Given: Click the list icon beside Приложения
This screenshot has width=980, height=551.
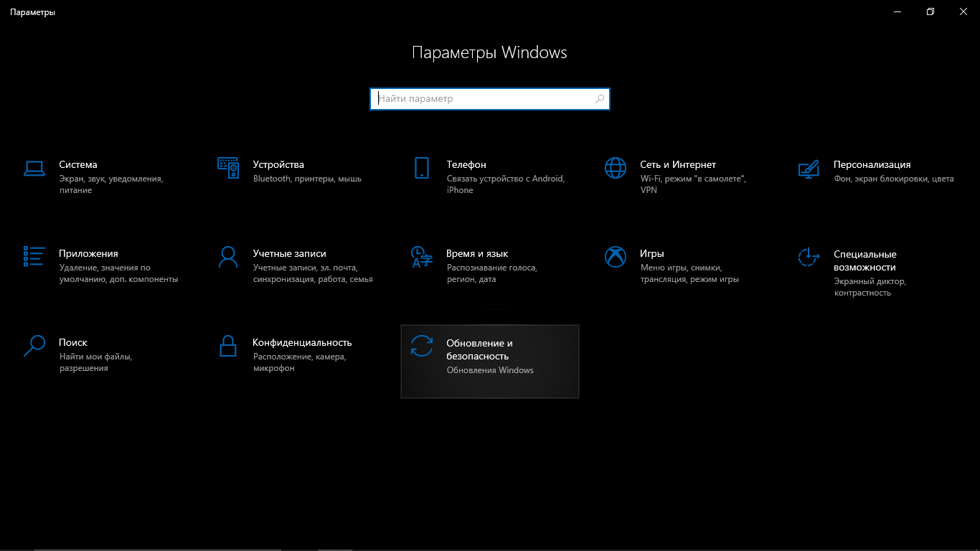Looking at the screenshot, I should [x=34, y=256].
